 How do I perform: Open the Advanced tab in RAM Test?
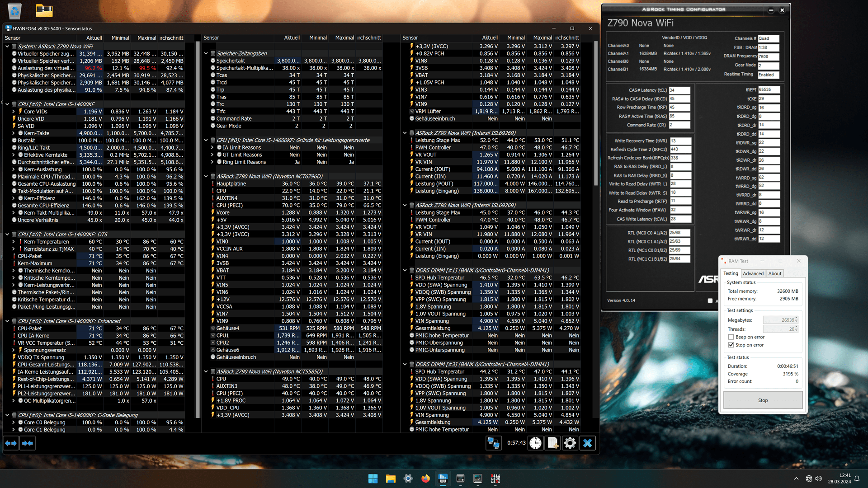click(x=753, y=273)
